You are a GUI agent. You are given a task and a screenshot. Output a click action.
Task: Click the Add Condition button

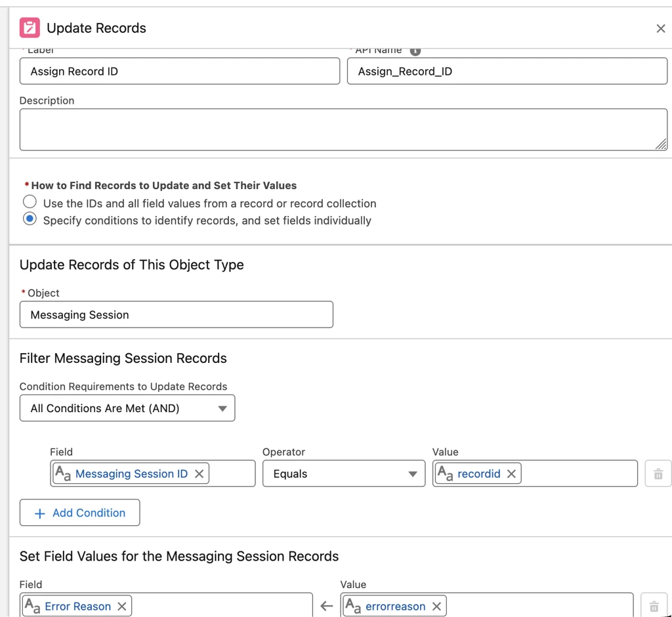(79, 513)
